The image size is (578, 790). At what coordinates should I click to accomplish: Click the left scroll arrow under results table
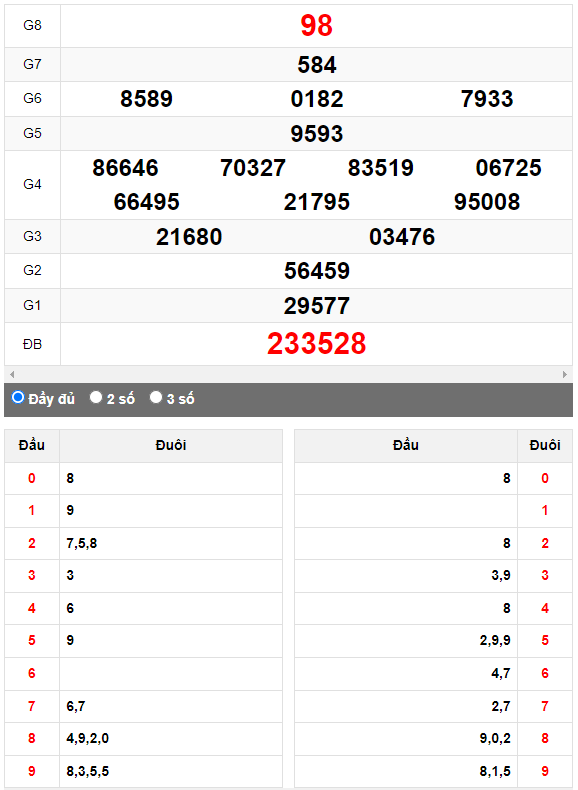pyautogui.click(x=12, y=374)
